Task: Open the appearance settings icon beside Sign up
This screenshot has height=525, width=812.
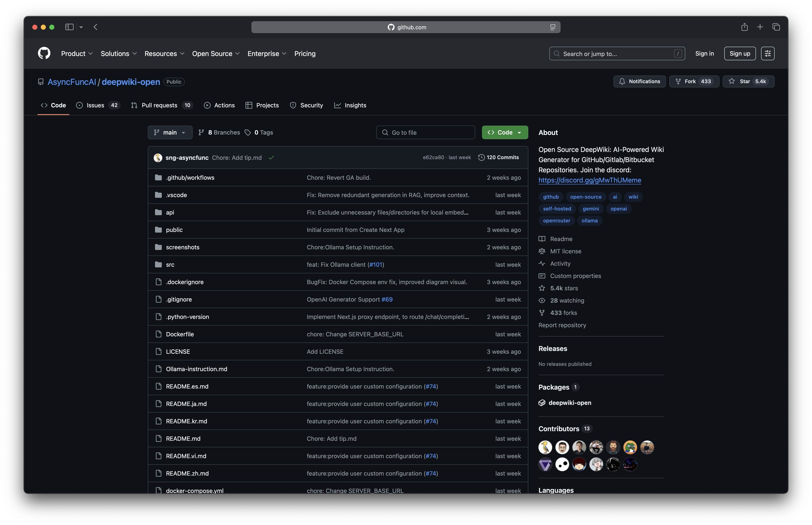Action: pyautogui.click(x=767, y=53)
